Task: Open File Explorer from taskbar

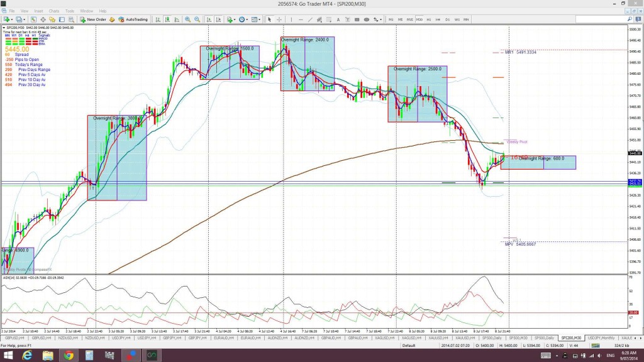Action: (x=48, y=355)
